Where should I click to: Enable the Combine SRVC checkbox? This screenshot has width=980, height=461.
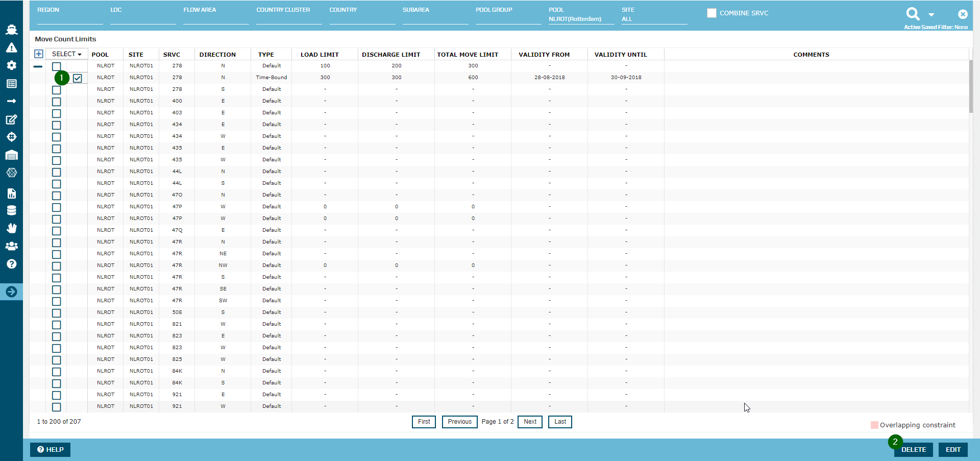(712, 13)
